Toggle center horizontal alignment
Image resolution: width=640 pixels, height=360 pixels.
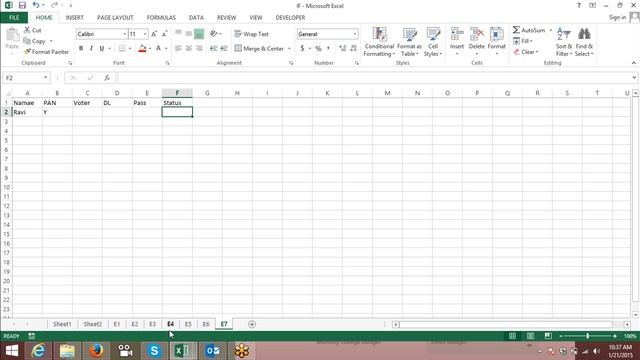pyautogui.click(x=189, y=48)
